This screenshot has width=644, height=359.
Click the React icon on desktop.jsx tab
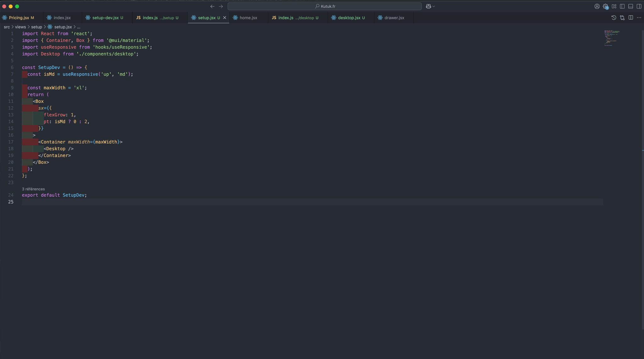(334, 18)
